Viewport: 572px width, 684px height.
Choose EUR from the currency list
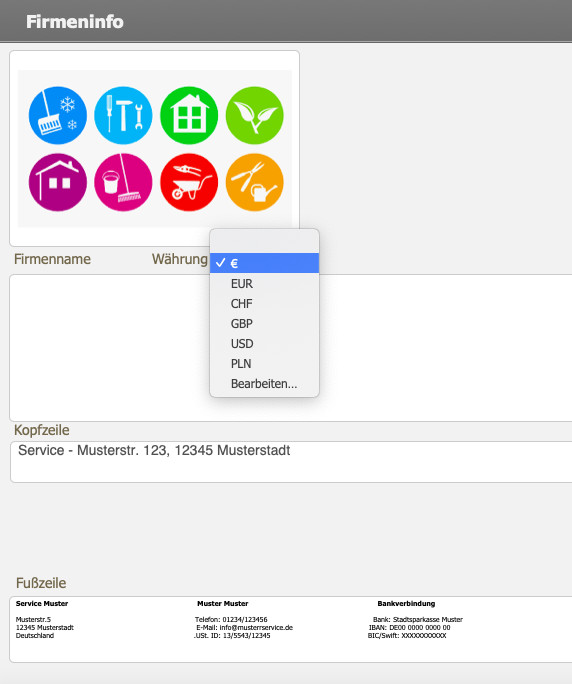(264, 284)
